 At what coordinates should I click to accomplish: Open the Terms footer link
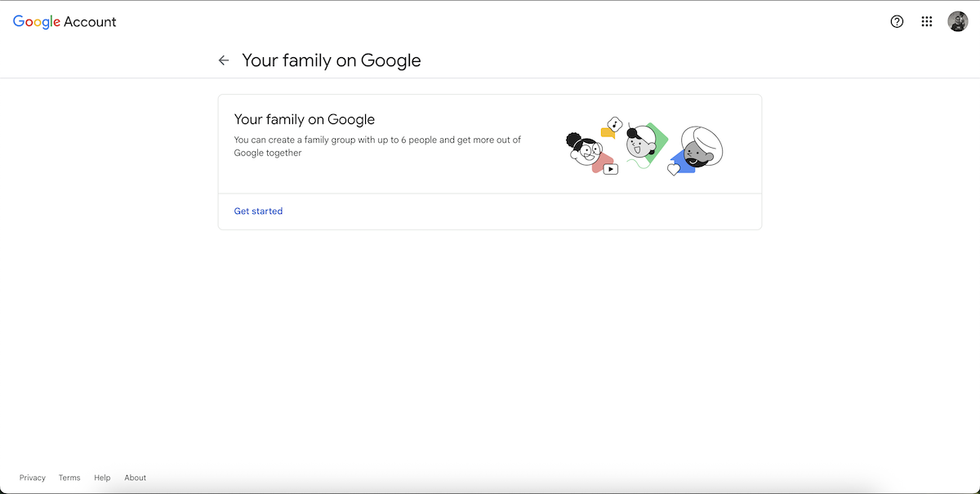coord(69,478)
